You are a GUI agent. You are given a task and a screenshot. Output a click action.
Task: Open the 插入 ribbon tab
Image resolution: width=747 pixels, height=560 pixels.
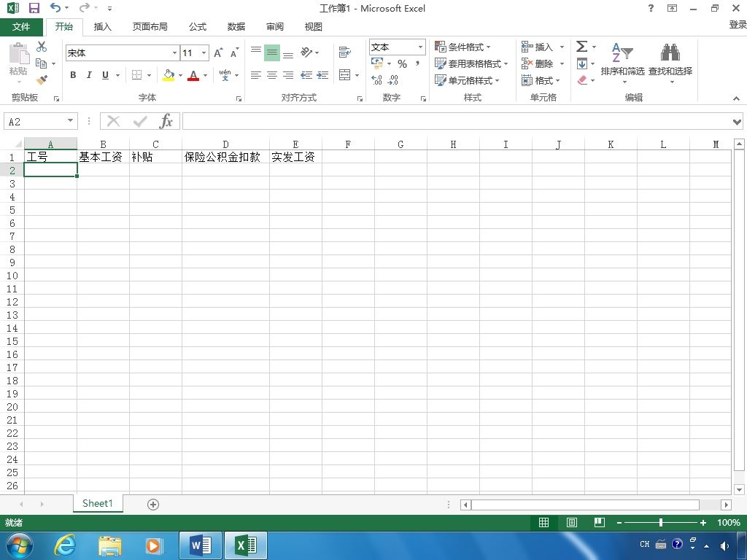102,27
